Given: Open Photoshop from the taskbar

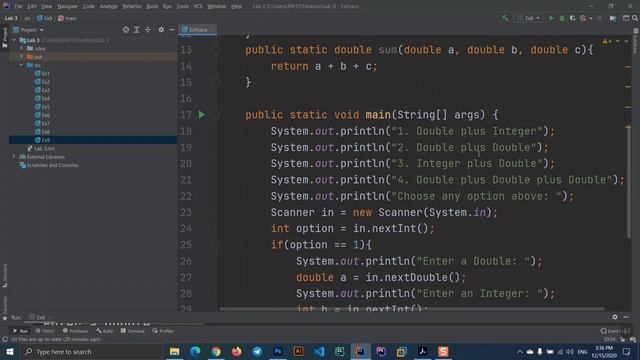Looking at the screenshot, I should (278, 351).
